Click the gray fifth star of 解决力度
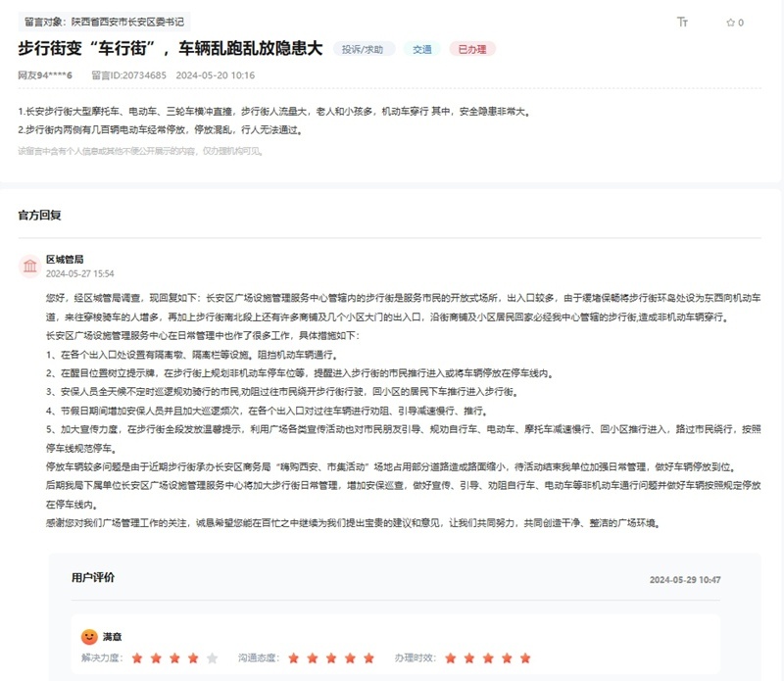Viewport: 784px width, 681px height. 212,658
